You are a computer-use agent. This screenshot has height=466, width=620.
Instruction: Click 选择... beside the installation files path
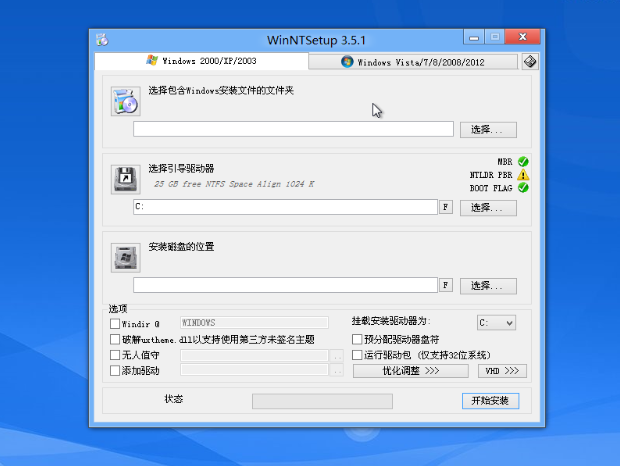pyautogui.click(x=488, y=129)
